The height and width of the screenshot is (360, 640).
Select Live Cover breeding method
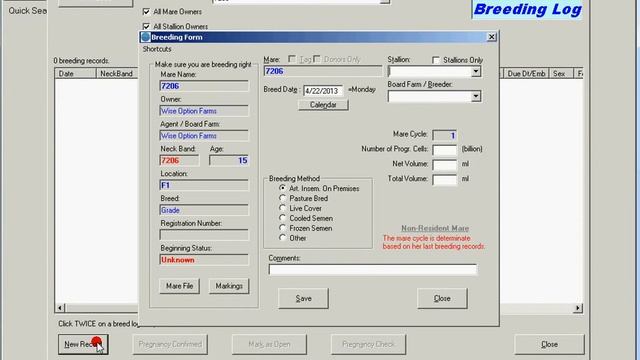[282, 208]
